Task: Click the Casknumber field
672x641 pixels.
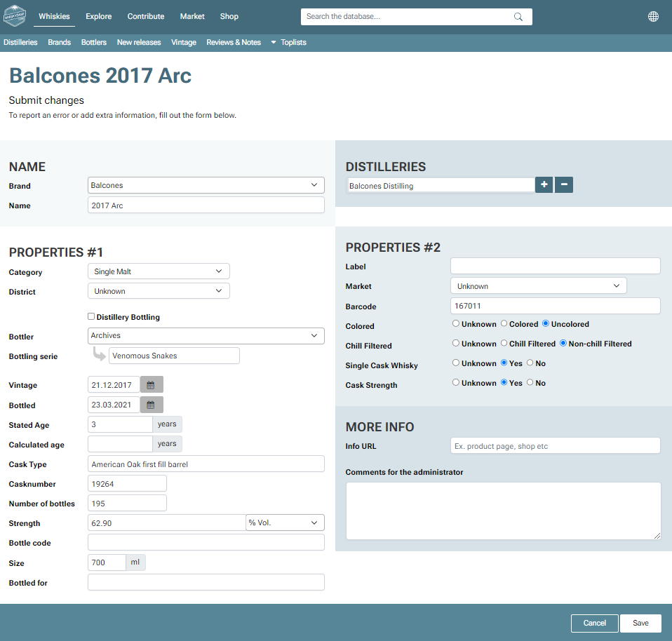Action: [x=127, y=484]
